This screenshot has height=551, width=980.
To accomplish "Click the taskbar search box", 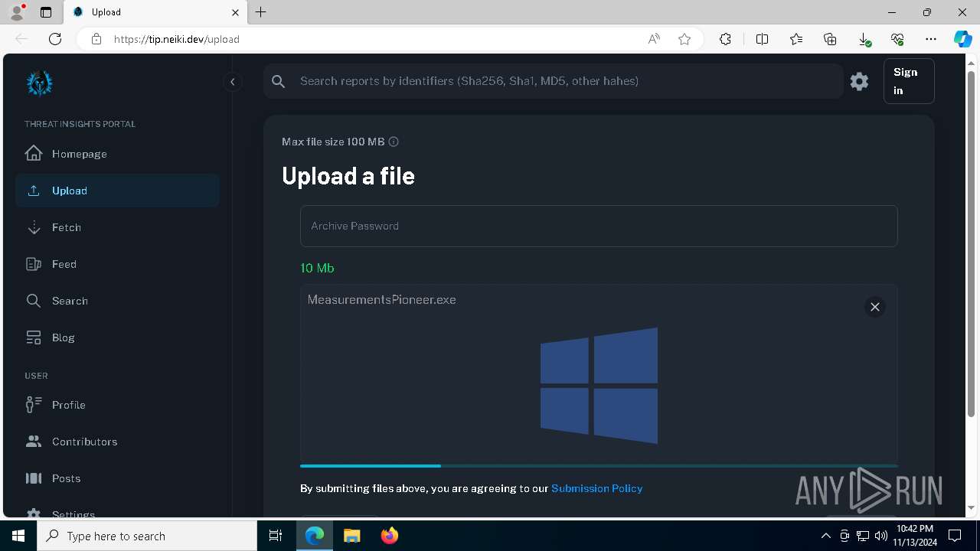I will click(147, 536).
